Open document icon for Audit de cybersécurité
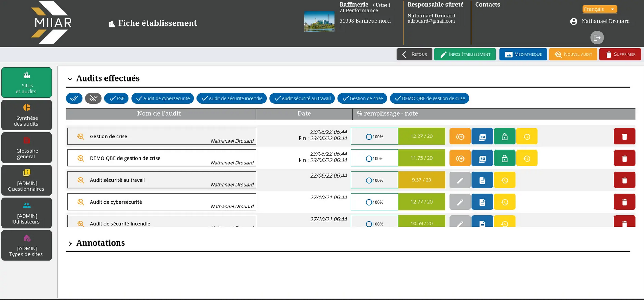 (x=482, y=202)
